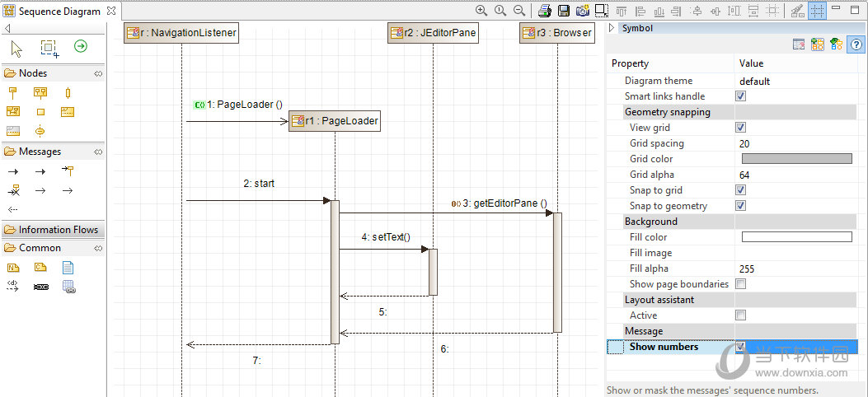This screenshot has height=397, width=868.
Task: Expand the Information Flows palette group
Action: (54, 230)
